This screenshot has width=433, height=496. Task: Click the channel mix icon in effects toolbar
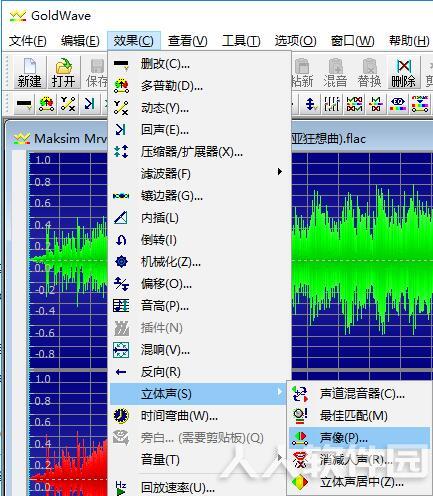tap(354, 104)
